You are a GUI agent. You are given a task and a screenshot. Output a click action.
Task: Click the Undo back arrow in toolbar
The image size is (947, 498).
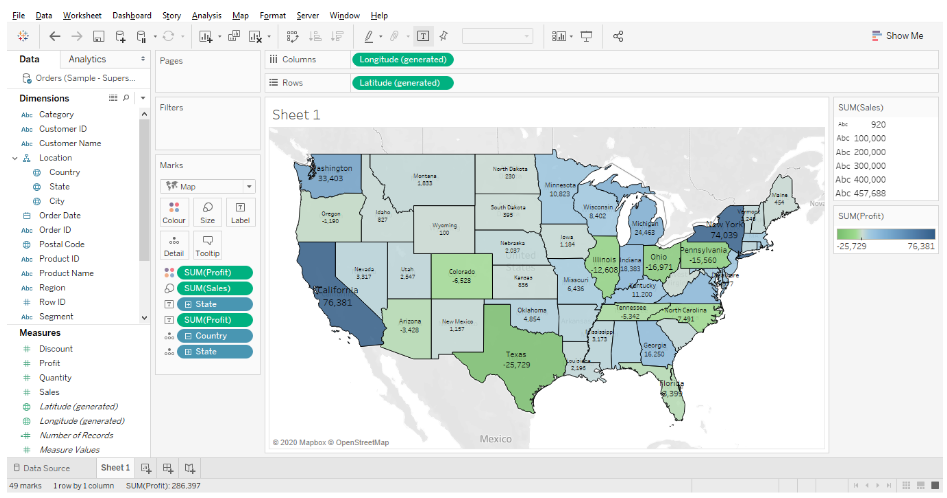pyautogui.click(x=55, y=36)
